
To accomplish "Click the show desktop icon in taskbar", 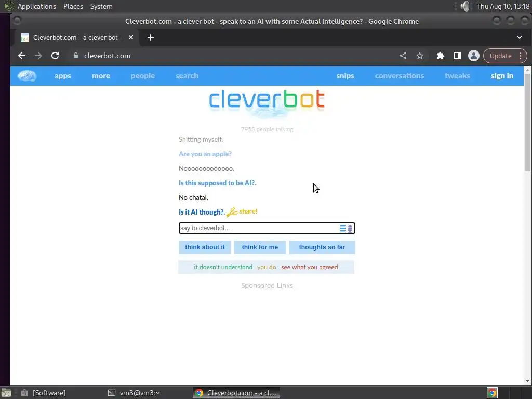I will click(x=6, y=393).
